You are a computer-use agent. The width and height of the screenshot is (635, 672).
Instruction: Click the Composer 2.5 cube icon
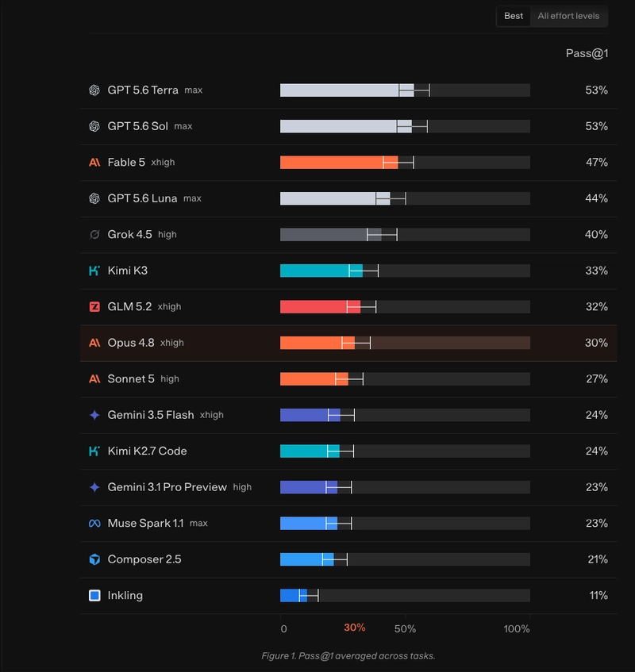(94, 559)
